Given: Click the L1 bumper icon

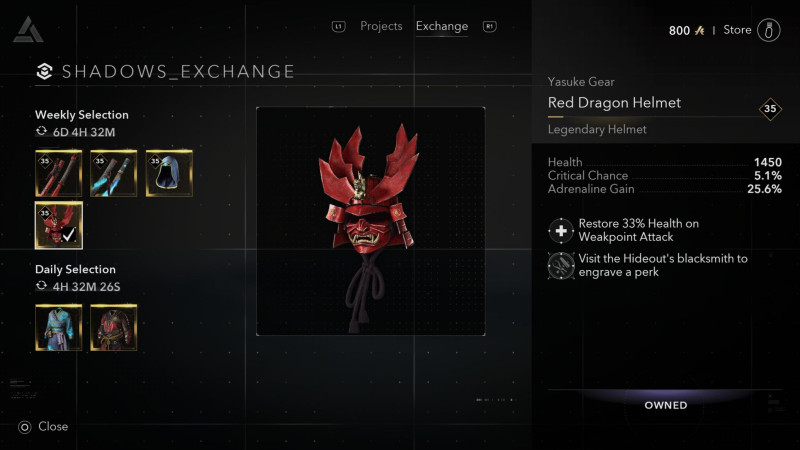Looking at the screenshot, I should tap(339, 26).
